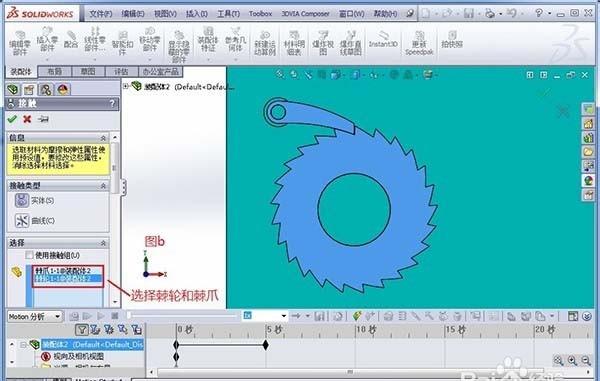
Task: Switch to the 布局 tab
Action: [x=54, y=72]
